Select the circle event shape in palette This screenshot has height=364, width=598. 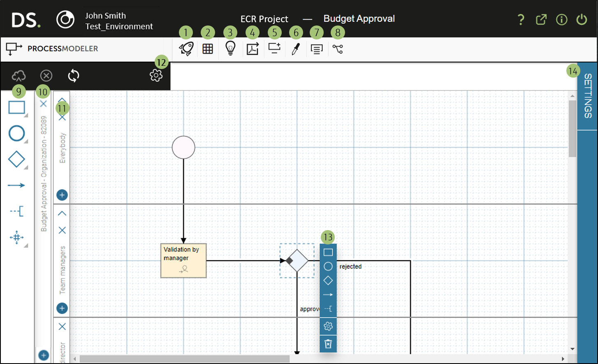(17, 134)
